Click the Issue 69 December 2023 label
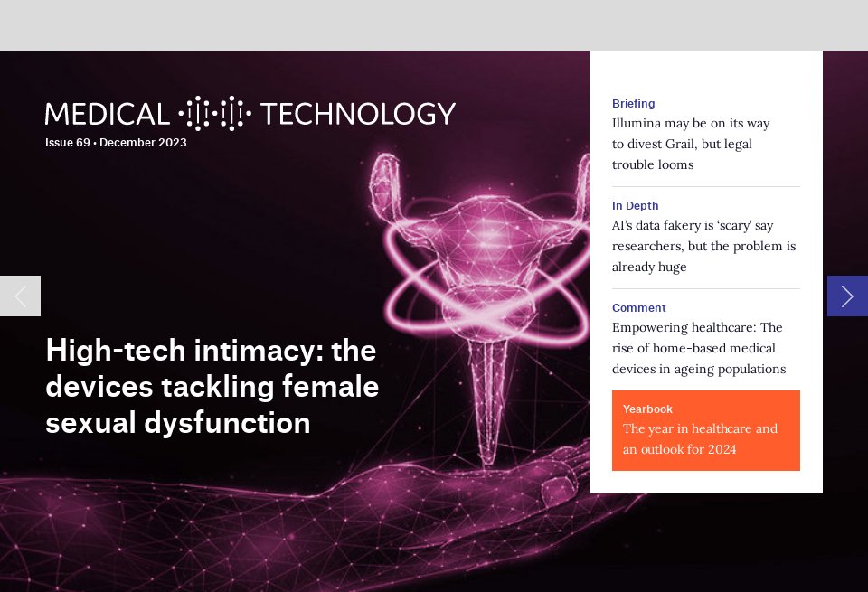 tap(116, 142)
